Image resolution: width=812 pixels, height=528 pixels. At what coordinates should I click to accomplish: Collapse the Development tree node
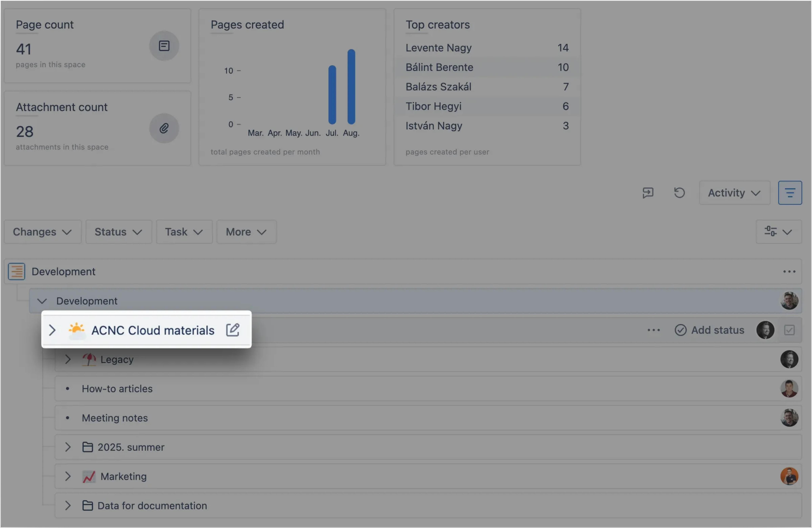(42, 301)
